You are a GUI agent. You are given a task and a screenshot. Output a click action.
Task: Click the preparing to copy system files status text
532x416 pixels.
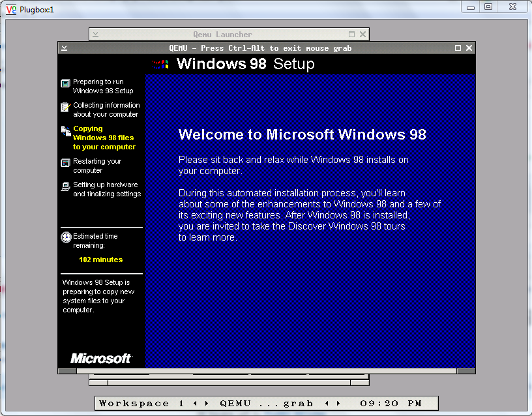click(98, 296)
